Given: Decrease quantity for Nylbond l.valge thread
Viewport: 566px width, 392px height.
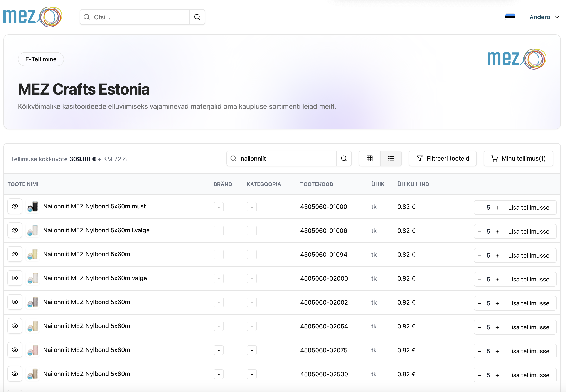Looking at the screenshot, I should (480, 232).
